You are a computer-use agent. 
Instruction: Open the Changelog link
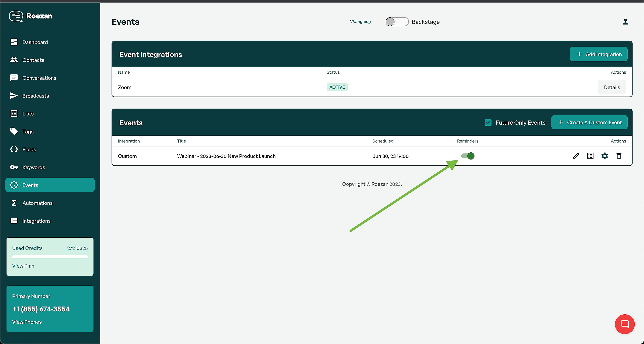(360, 22)
